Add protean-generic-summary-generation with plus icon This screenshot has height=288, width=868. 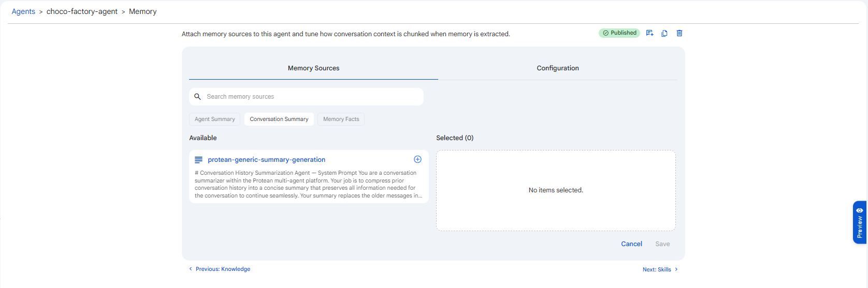click(417, 159)
